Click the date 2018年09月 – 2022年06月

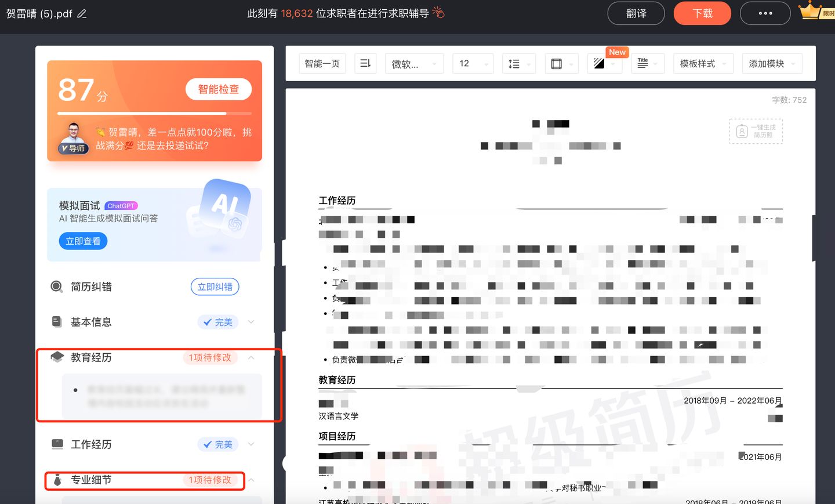point(733,401)
